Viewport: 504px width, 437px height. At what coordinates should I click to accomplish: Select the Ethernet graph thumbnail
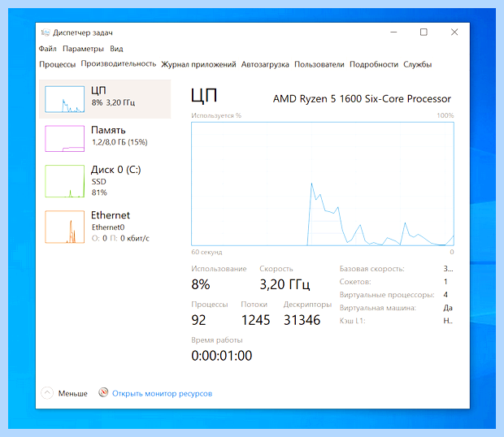pos(64,227)
